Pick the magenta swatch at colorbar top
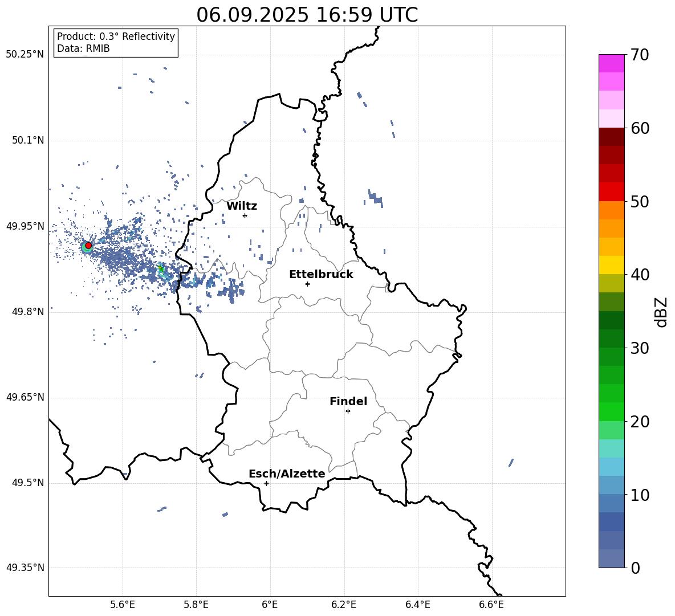 (611, 63)
